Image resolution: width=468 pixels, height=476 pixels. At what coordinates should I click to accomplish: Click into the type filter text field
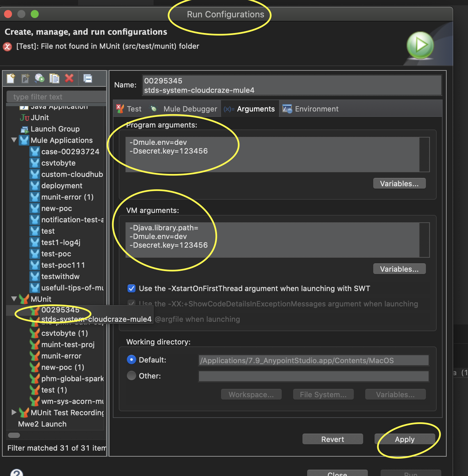pos(56,97)
